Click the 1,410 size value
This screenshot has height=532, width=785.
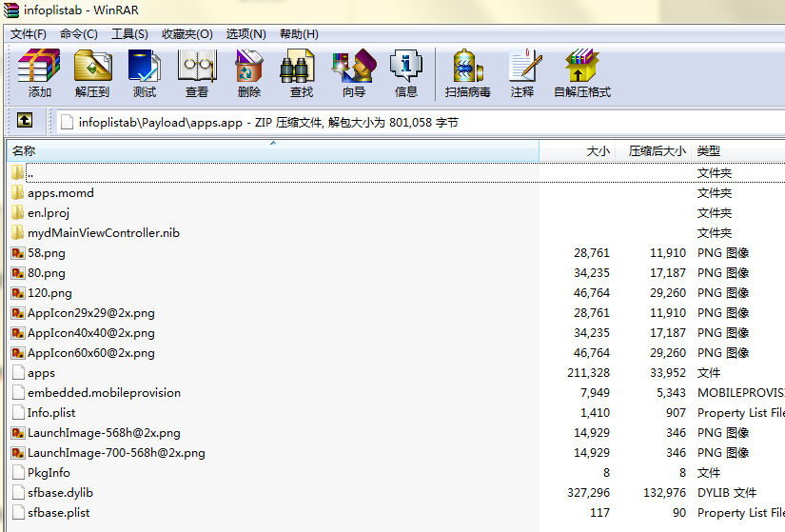[595, 413]
